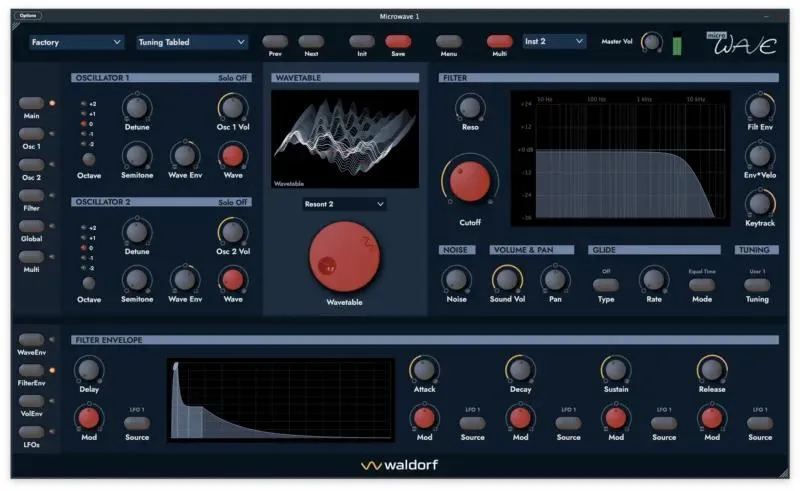Click the Keytrack knob
Viewport: 800px width, 491px height.
[760, 204]
